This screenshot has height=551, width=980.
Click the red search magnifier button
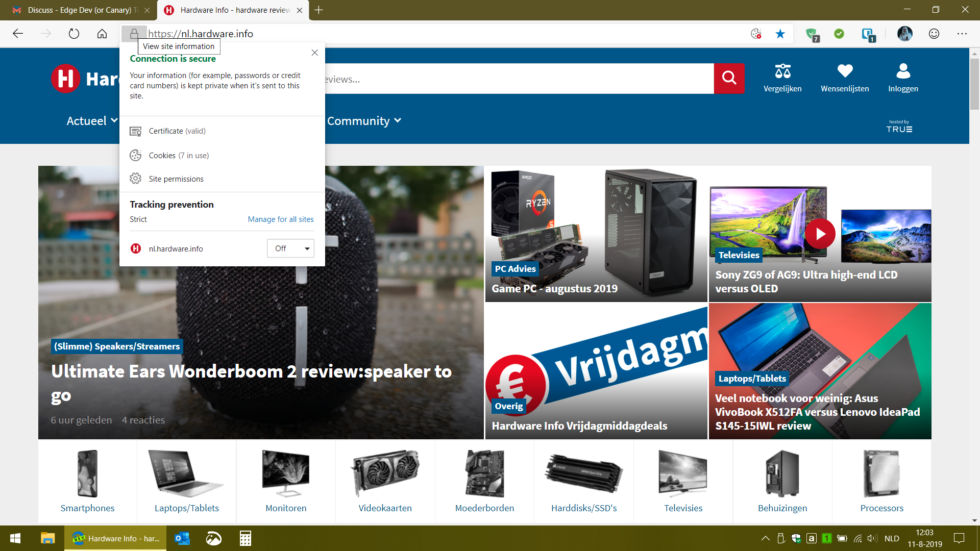click(729, 78)
